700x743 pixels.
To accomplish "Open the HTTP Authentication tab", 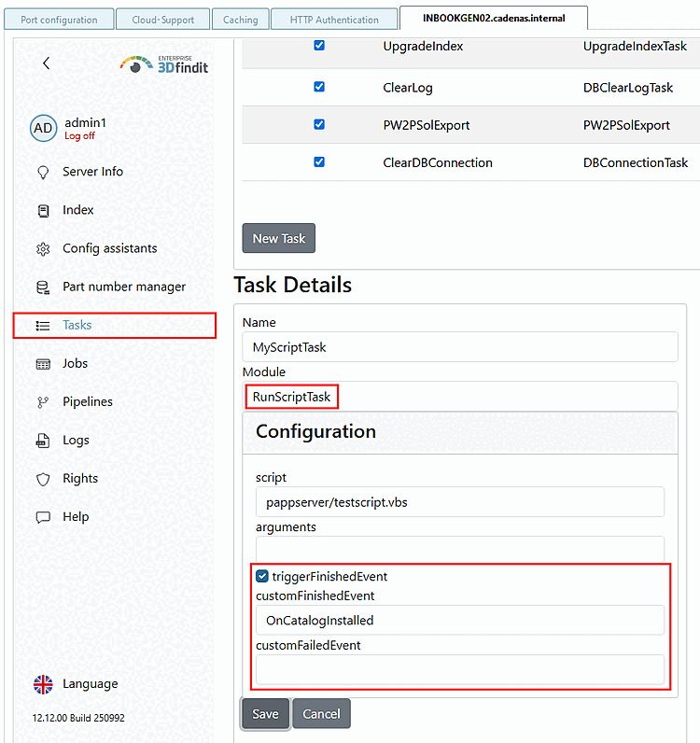I will (334, 20).
